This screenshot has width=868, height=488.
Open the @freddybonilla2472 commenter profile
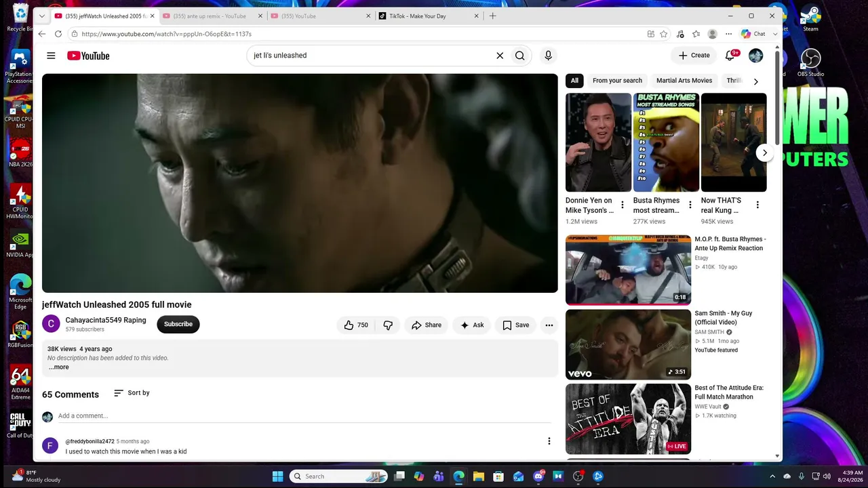[x=90, y=441]
